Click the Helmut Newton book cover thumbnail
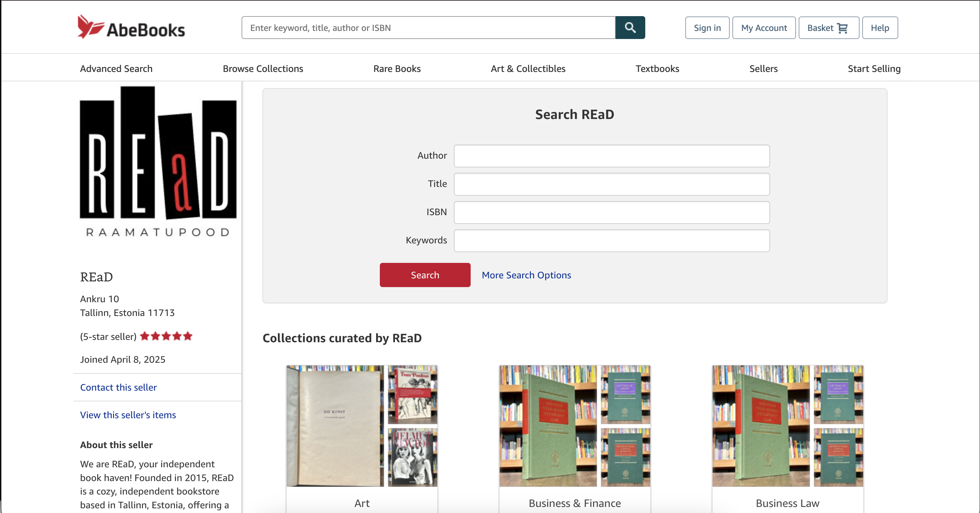 pyautogui.click(x=412, y=458)
